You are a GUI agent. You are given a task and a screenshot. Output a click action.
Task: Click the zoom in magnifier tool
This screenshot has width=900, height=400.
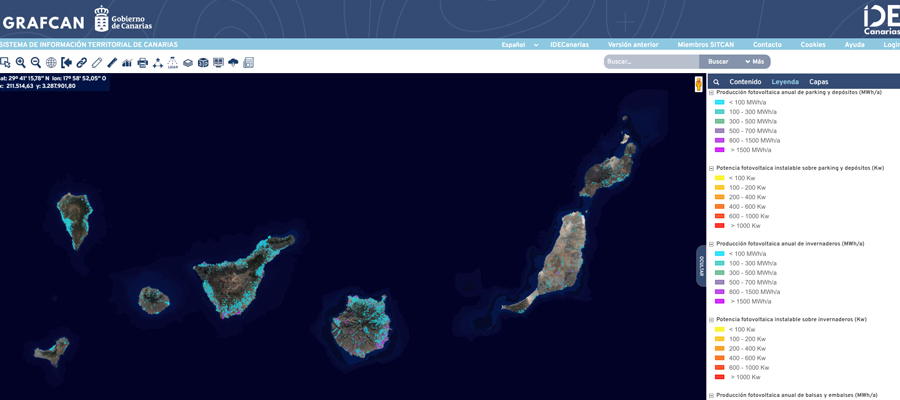pyautogui.click(x=20, y=62)
